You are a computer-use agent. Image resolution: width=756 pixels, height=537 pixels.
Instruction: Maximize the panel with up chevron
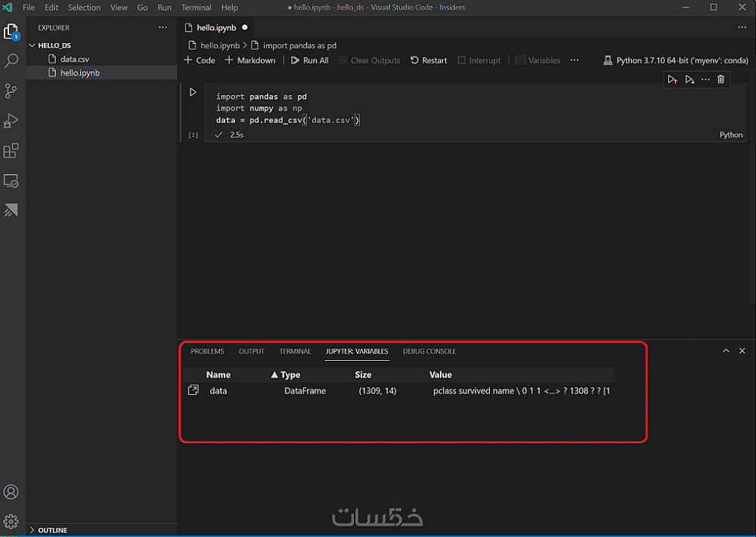[726, 351]
